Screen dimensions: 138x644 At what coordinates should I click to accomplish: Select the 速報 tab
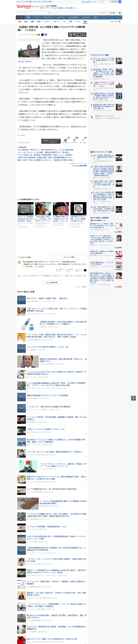[28, 17]
